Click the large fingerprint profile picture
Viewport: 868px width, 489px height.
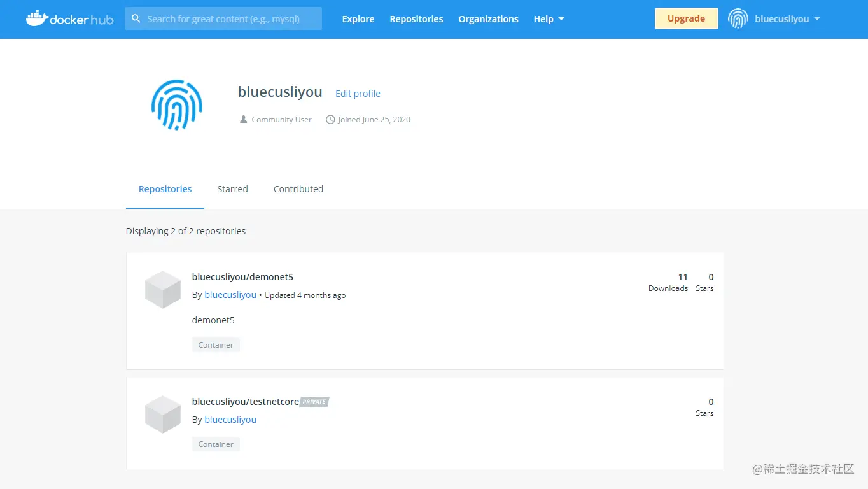click(x=177, y=105)
